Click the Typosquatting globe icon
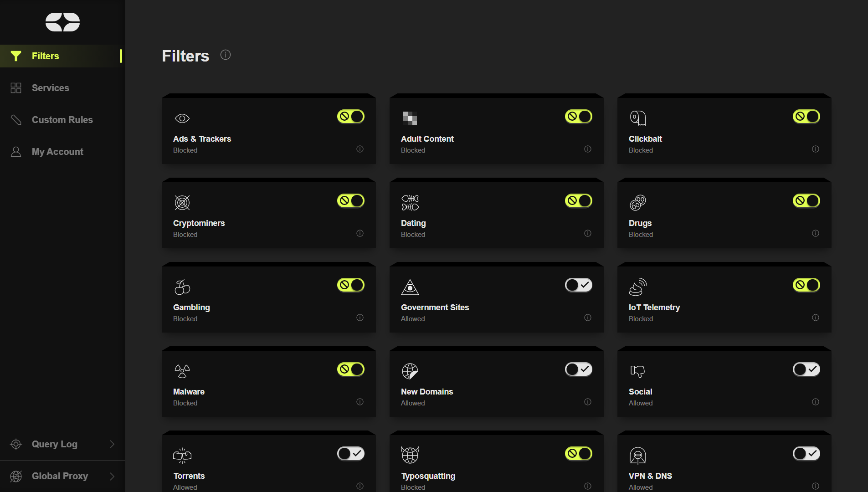Screen dimensions: 868x492 point(410,455)
